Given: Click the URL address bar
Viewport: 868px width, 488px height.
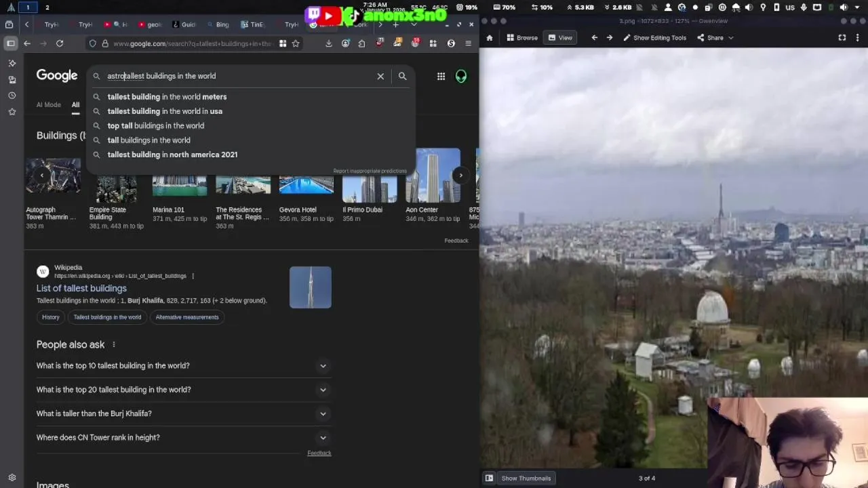Looking at the screenshot, I should [x=193, y=43].
